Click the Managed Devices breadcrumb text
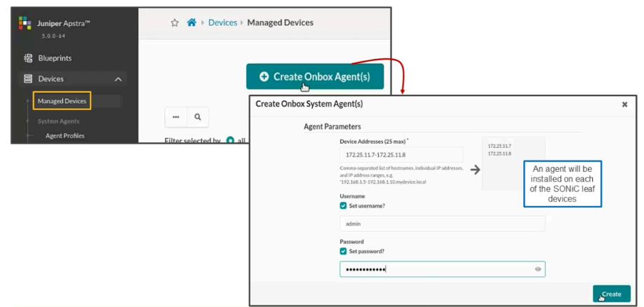 point(280,22)
